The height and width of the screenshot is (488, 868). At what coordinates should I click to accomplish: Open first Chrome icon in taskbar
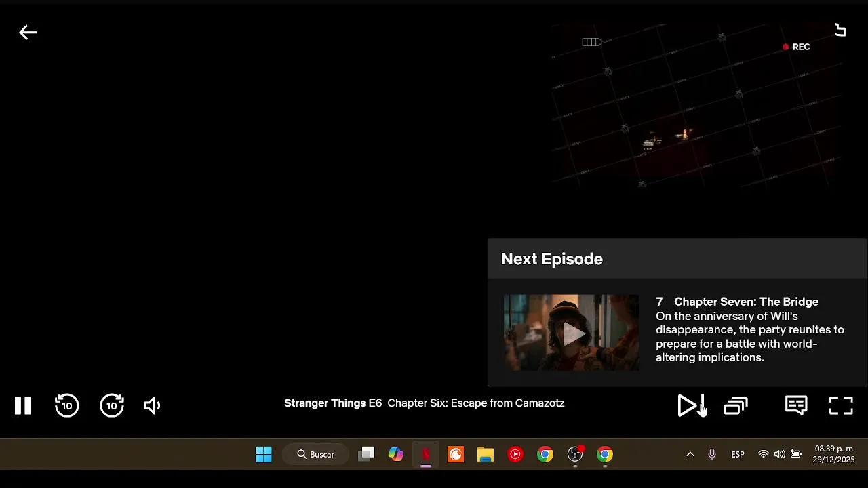pyautogui.click(x=545, y=454)
